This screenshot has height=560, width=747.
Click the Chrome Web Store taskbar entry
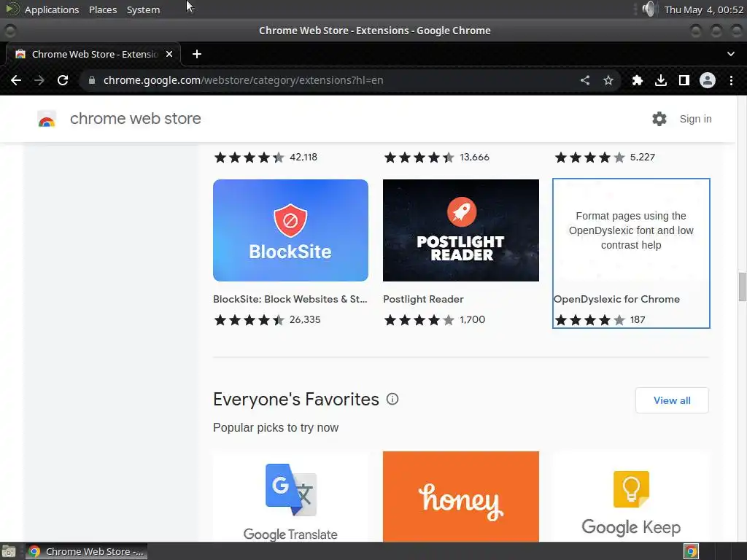(x=86, y=551)
